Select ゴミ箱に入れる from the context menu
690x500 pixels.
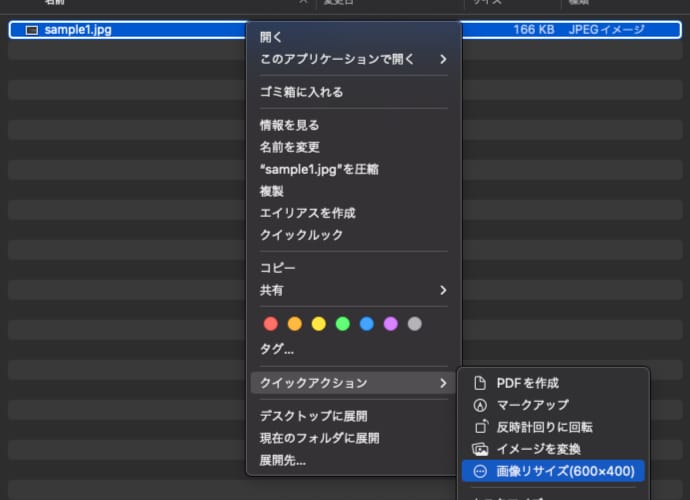tap(301, 92)
